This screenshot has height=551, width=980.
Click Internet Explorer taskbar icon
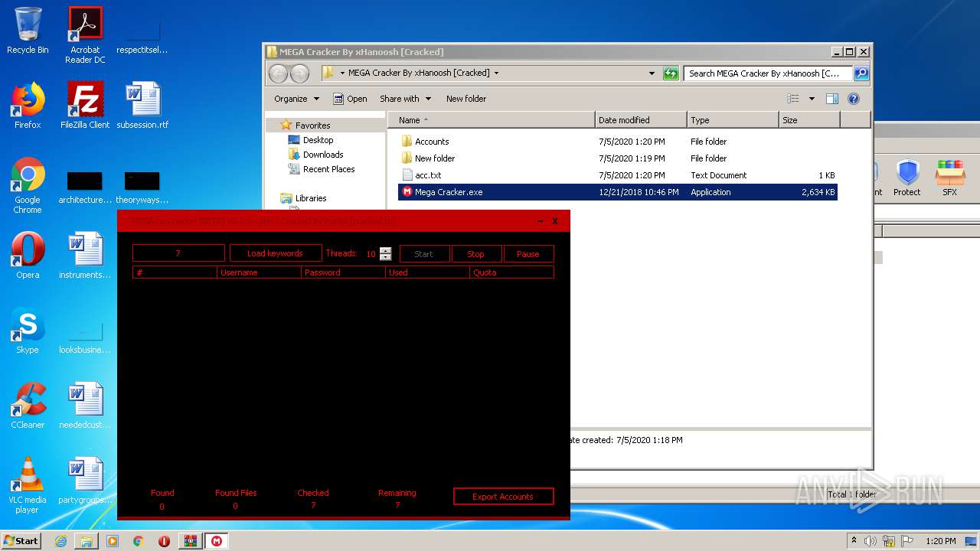tap(60, 541)
